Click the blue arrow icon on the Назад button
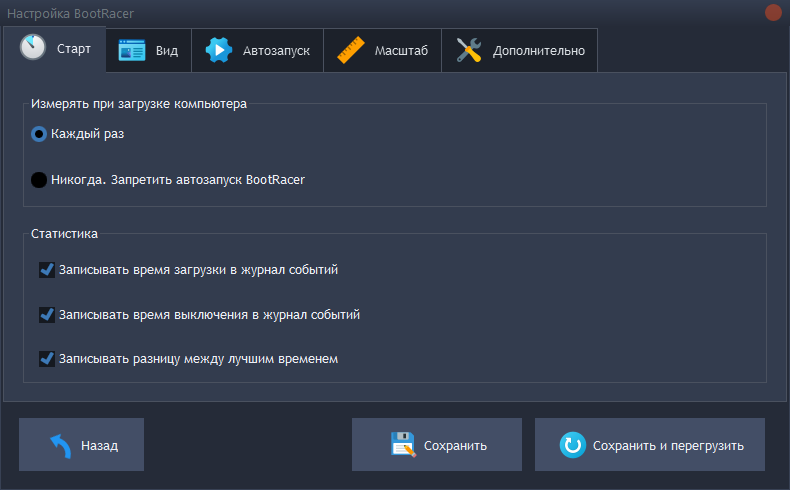The width and height of the screenshot is (790, 490). [60, 446]
